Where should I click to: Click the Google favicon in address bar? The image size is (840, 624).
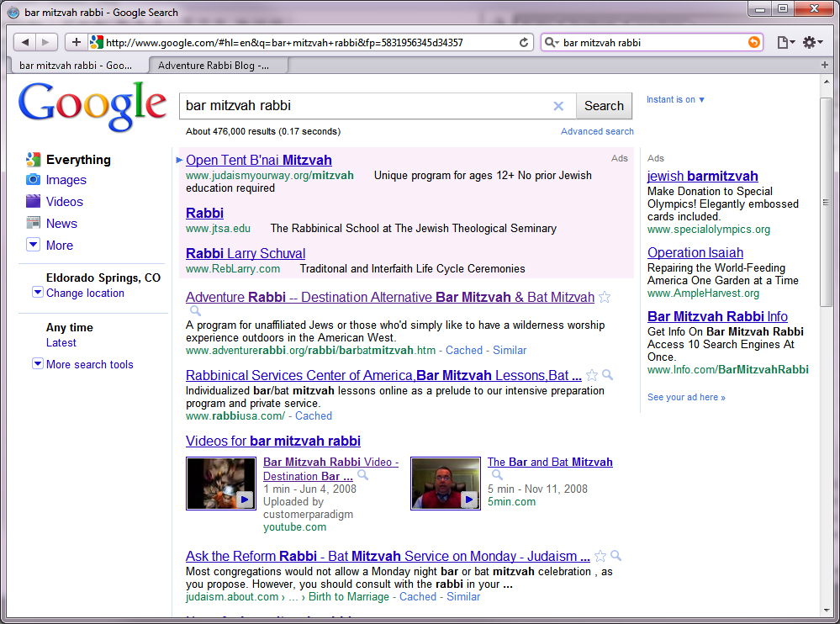pos(97,42)
